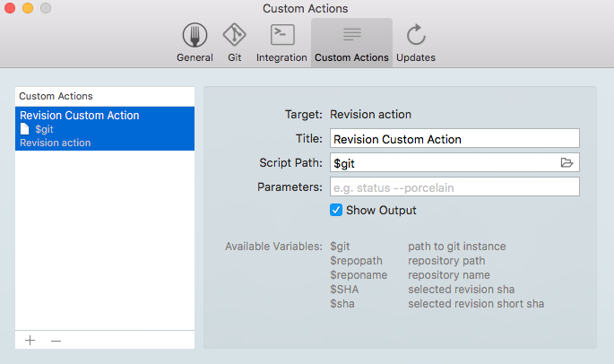The image size is (614, 364).
Task: Select the Custom Actions tab icon
Action: coord(351,36)
